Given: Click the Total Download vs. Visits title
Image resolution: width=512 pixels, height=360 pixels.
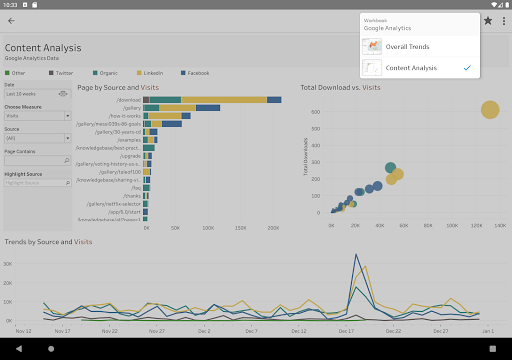Looking at the screenshot, I should pyautogui.click(x=340, y=88).
